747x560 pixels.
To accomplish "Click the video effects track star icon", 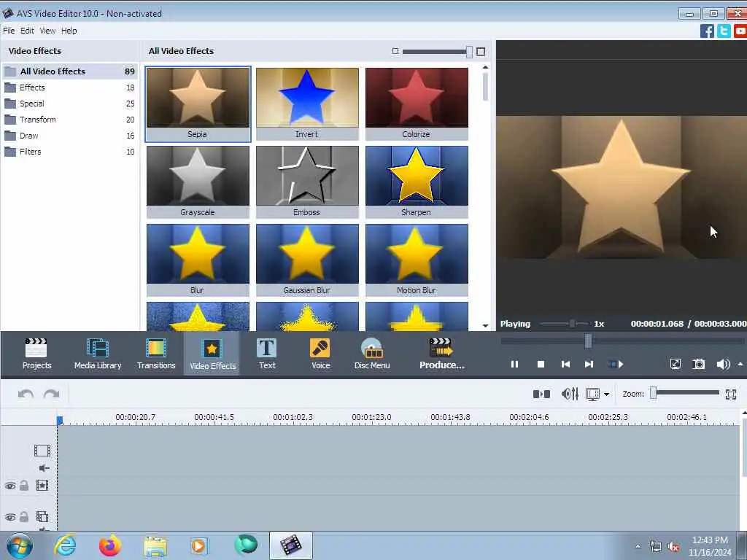I will (x=42, y=485).
